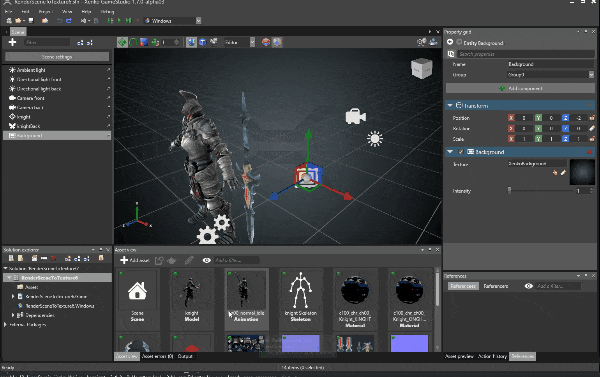Screen dimensions: 600x377
Task: Open the Help menu
Action: [x=86, y=11]
